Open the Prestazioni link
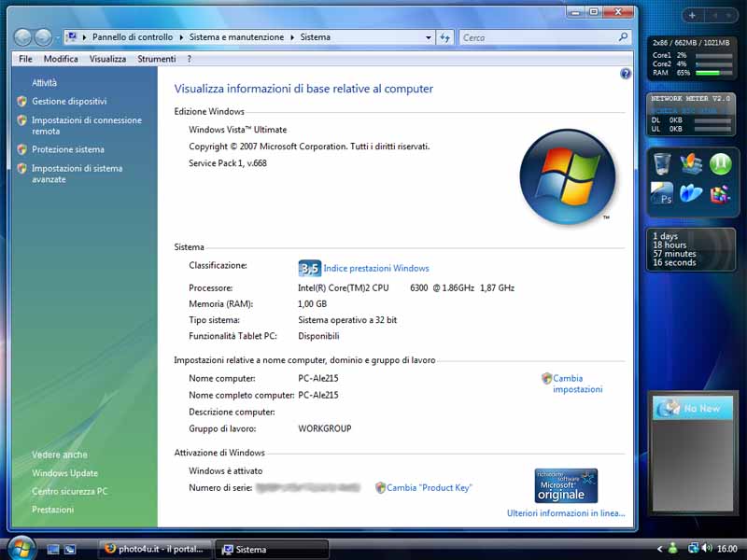The image size is (747, 560). [x=53, y=510]
